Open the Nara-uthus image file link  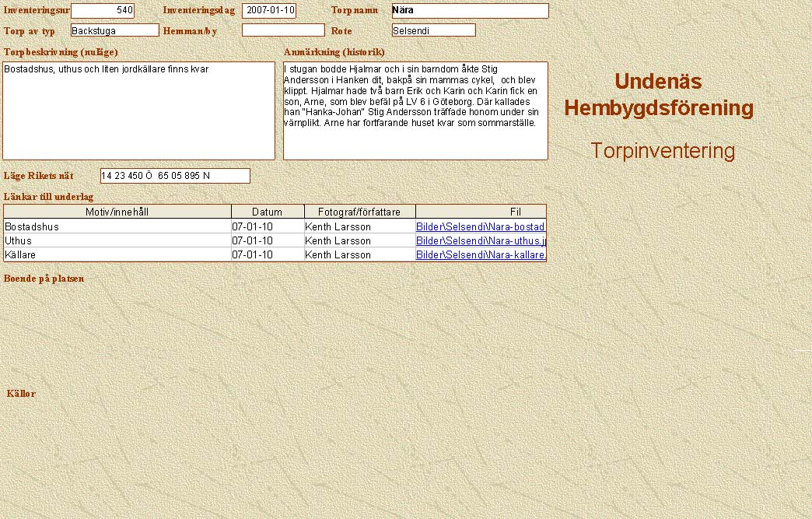[481, 241]
